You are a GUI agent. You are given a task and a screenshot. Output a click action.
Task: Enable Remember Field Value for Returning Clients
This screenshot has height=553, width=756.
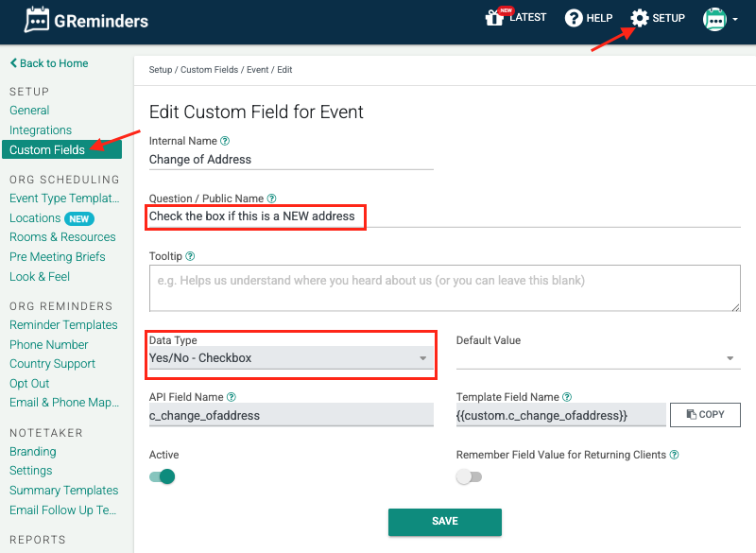pos(469,476)
